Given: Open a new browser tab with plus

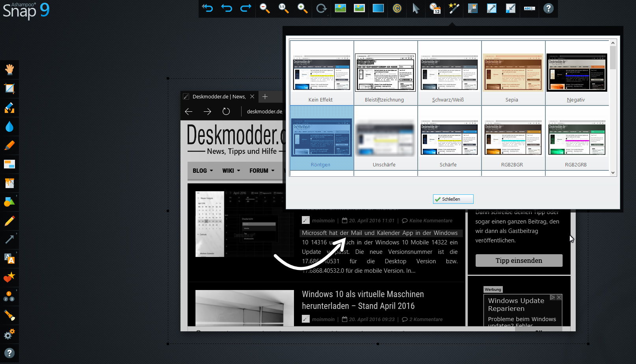Looking at the screenshot, I should click(x=265, y=96).
